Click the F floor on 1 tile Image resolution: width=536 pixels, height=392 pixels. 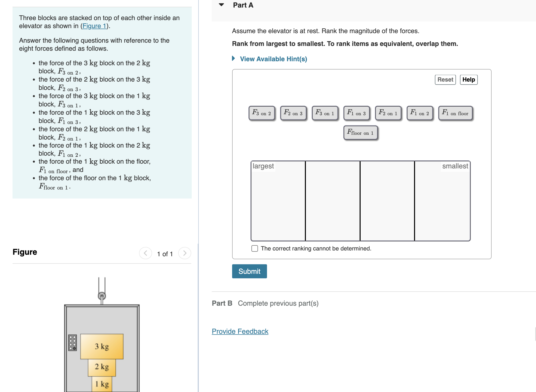coord(360,133)
